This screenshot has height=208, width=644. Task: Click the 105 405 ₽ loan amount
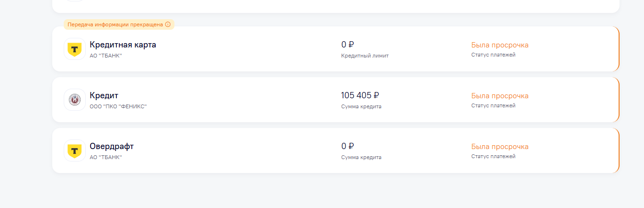tap(360, 95)
